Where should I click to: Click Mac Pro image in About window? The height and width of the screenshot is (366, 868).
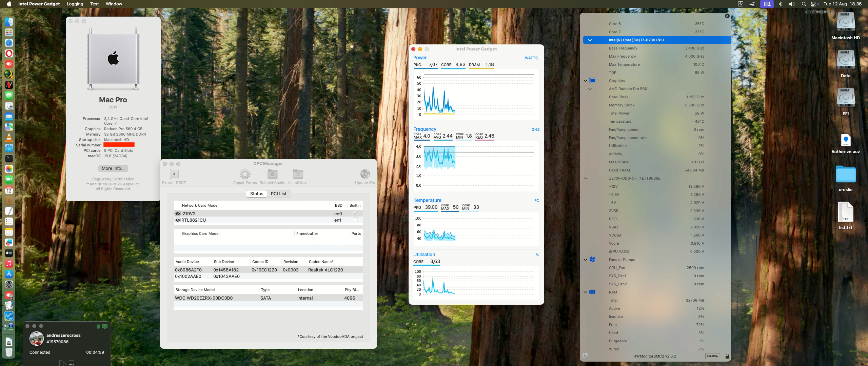click(113, 58)
